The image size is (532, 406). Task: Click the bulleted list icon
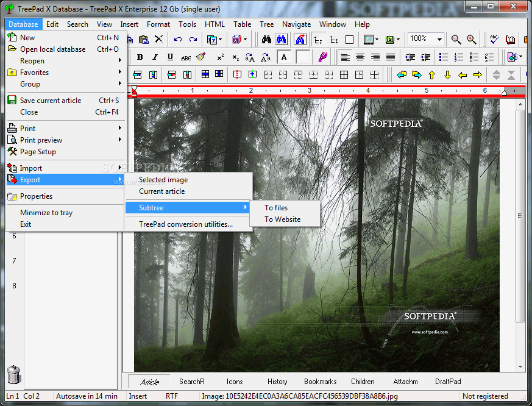click(x=444, y=57)
